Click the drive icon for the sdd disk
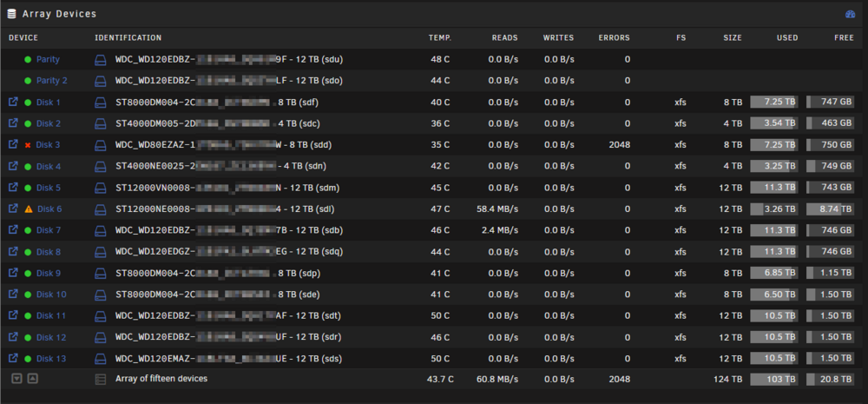 click(100, 144)
